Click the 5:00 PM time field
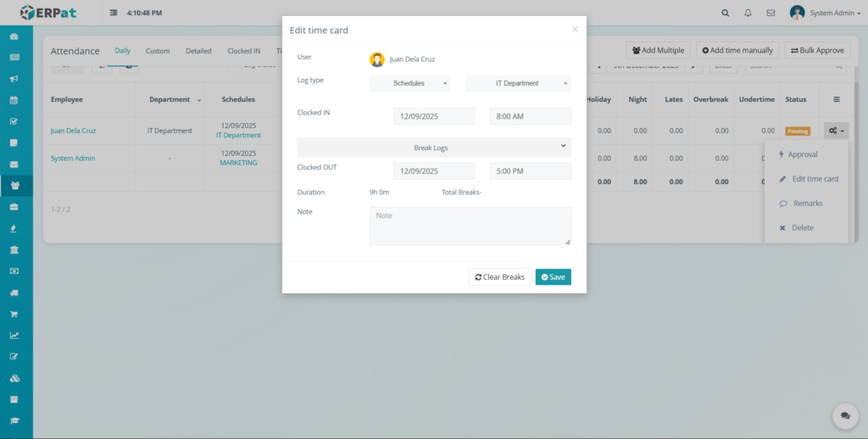 531,171
